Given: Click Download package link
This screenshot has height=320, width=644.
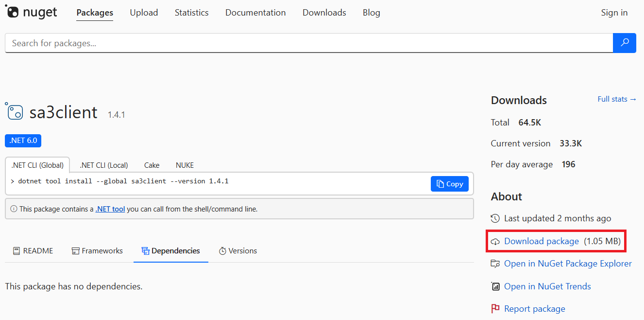Looking at the screenshot, I should 542,241.
